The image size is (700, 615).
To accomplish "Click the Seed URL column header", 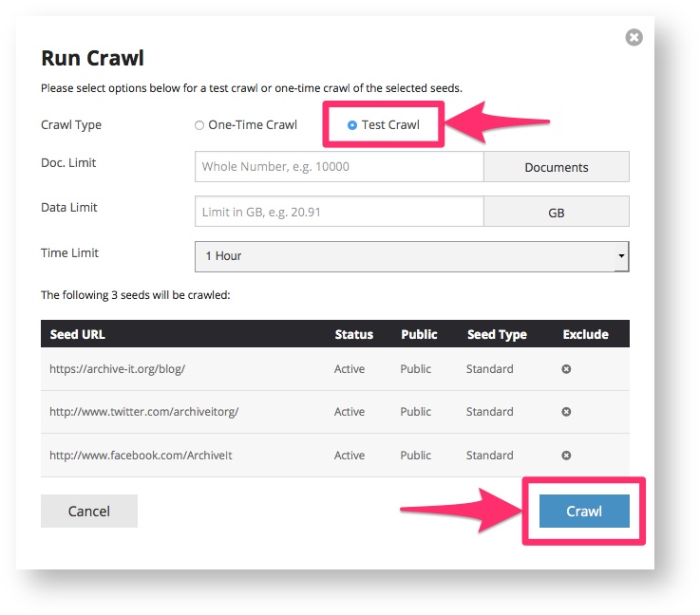I will (x=77, y=334).
